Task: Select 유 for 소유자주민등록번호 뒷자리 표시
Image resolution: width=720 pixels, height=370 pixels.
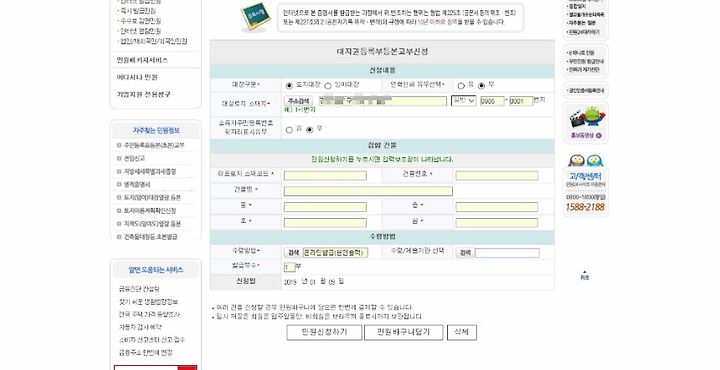Action: pyautogui.click(x=289, y=130)
